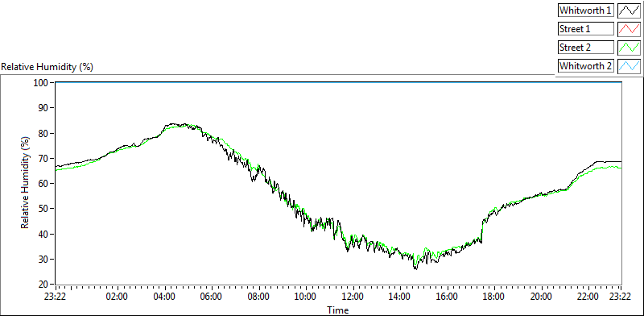644x316 pixels.
Task: Click the 40 value on the Y axis
Action: click(x=44, y=234)
